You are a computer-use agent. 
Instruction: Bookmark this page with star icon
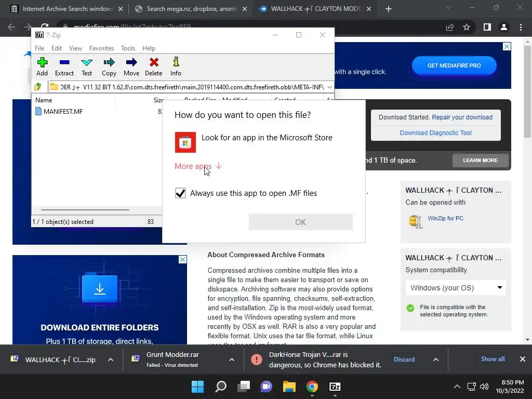[x=467, y=27]
